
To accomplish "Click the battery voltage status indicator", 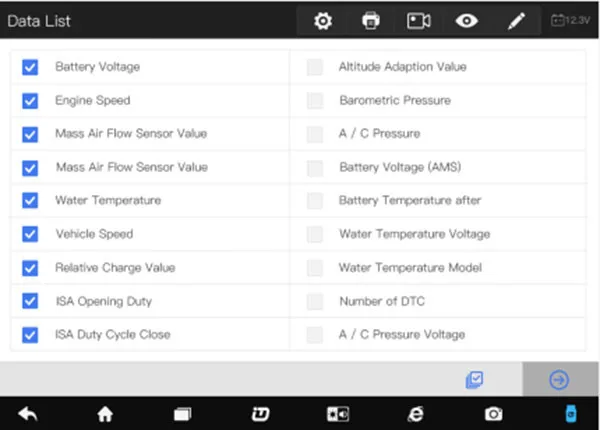I will [570, 20].
